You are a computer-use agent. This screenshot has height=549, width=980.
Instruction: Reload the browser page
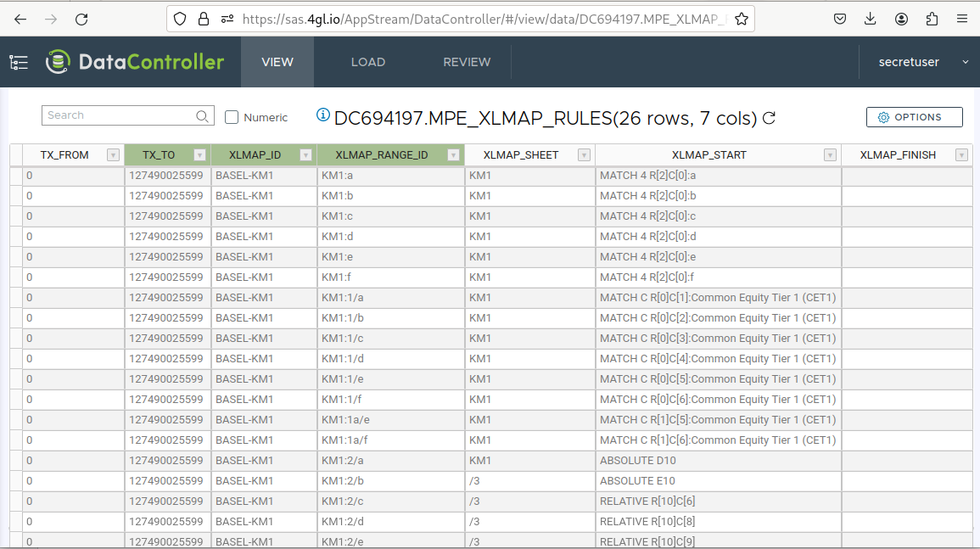coord(81,19)
